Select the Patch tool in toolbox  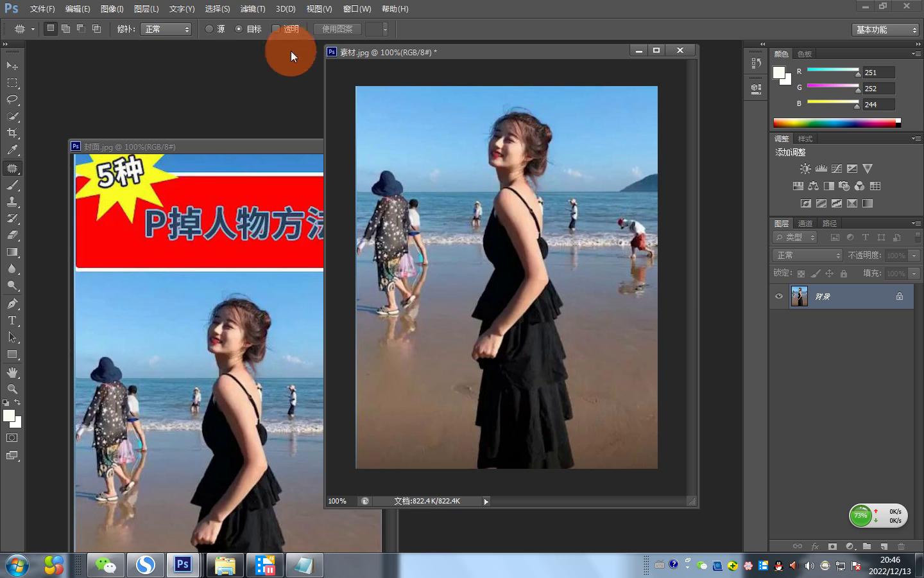pos(12,168)
